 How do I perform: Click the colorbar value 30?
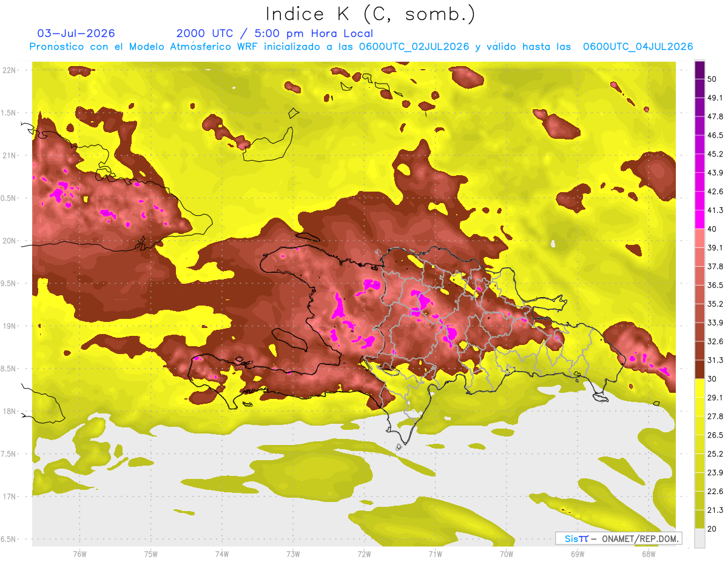click(712, 379)
